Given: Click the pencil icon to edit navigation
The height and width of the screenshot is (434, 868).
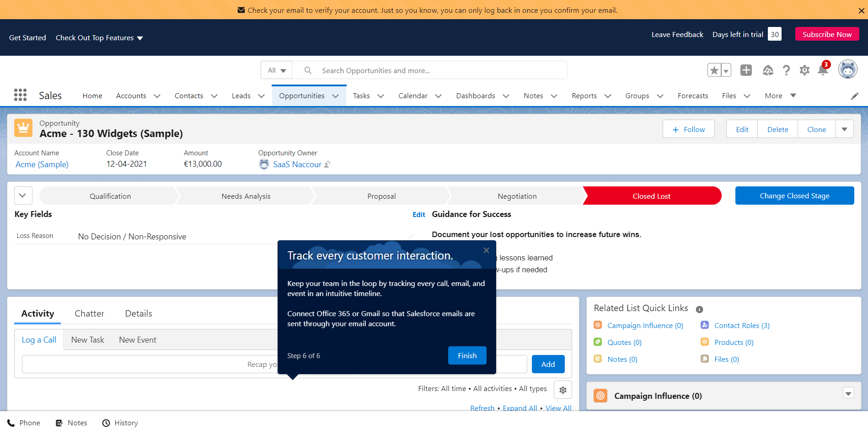Looking at the screenshot, I should pyautogui.click(x=854, y=96).
